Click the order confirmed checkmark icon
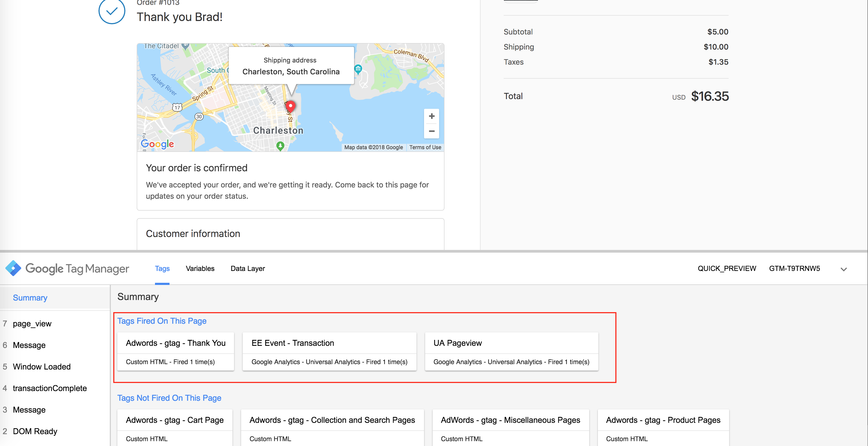 [x=112, y=11]
